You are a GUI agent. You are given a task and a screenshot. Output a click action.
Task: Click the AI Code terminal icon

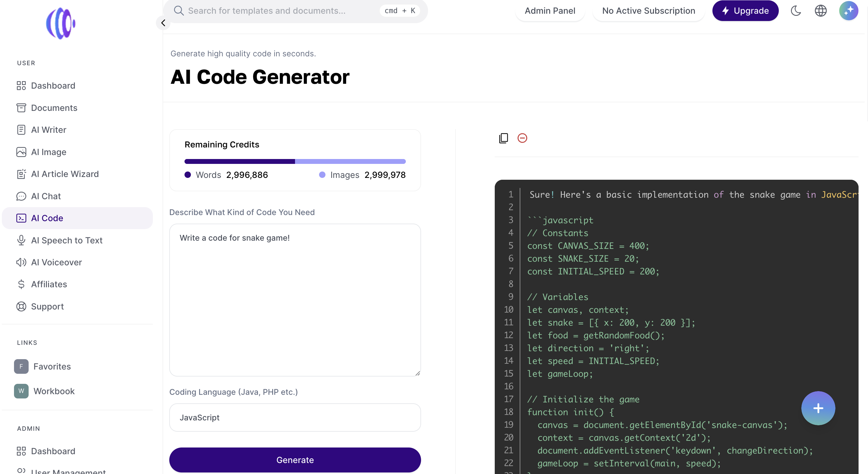coord(21,218)
